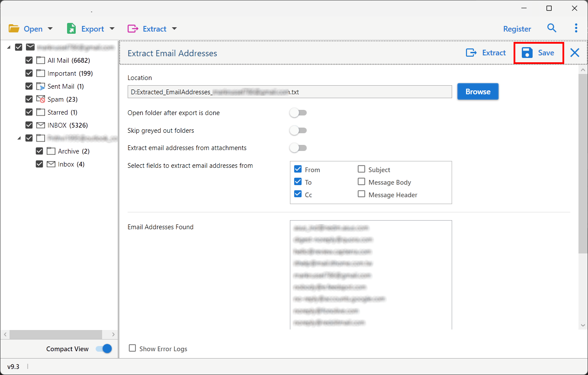Click the Gmail account envelope icon
The image size is (588, 375).
tap(30, 47)
